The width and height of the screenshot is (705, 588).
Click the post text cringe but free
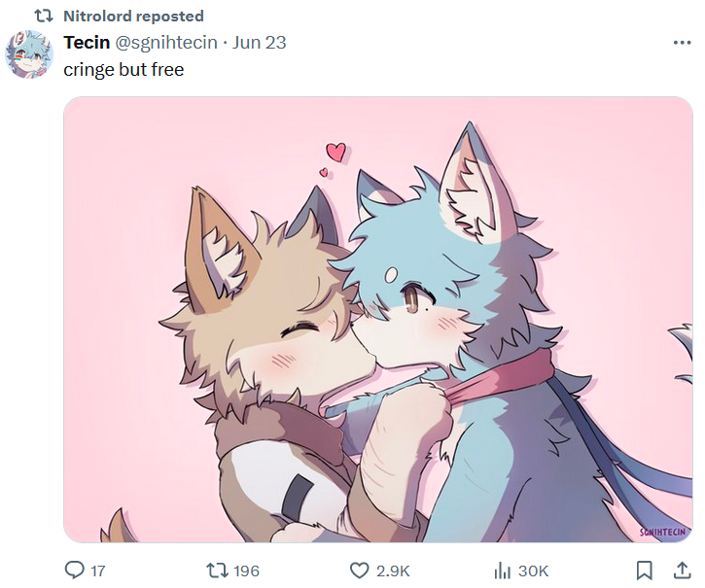[x=123, y=70]
